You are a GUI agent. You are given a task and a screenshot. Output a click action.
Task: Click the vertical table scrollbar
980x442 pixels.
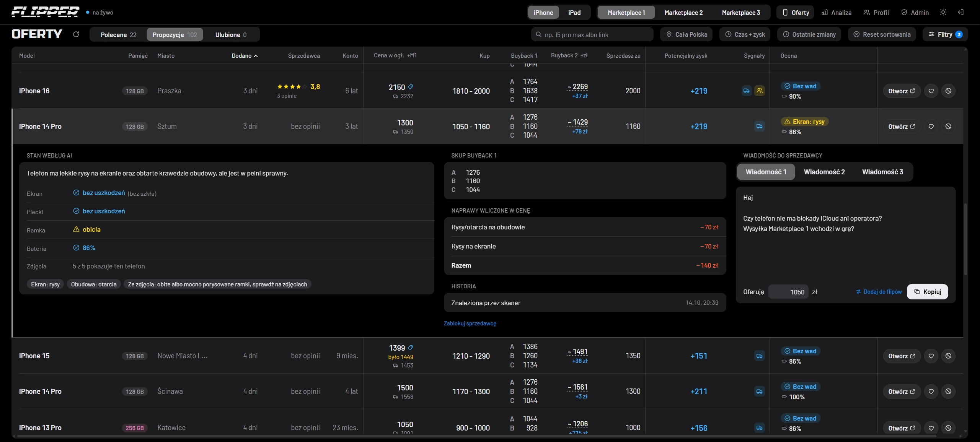point(965,239)
